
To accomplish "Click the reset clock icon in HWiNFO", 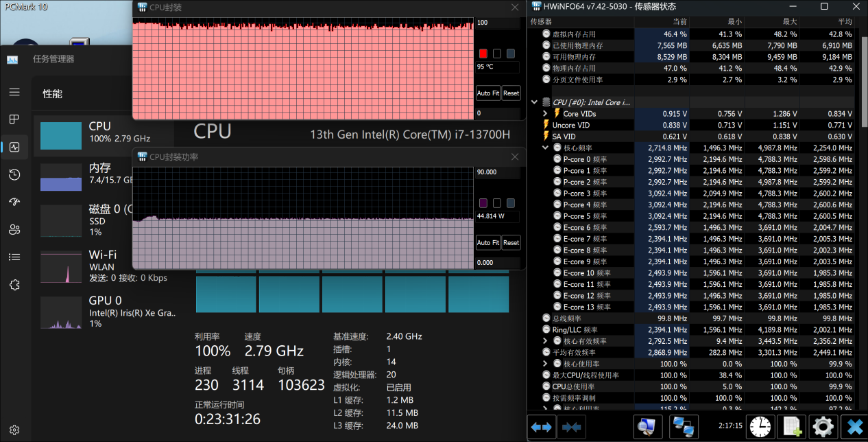I will coord(760,426).
